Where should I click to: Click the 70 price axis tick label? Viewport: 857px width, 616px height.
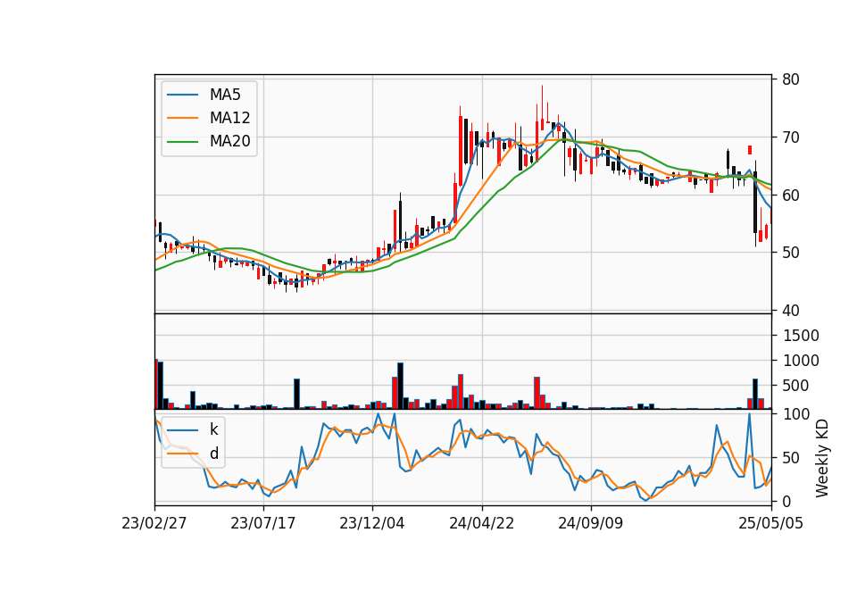click(x=790, y=137)
